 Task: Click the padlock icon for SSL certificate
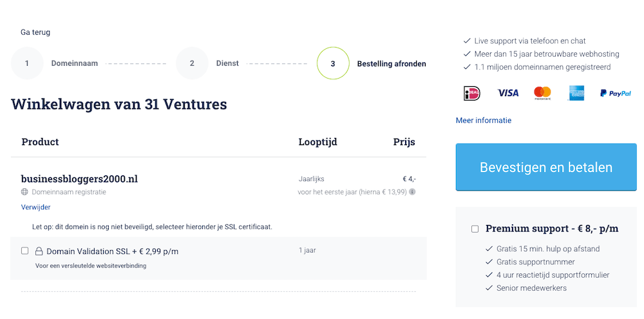[39, 251]
